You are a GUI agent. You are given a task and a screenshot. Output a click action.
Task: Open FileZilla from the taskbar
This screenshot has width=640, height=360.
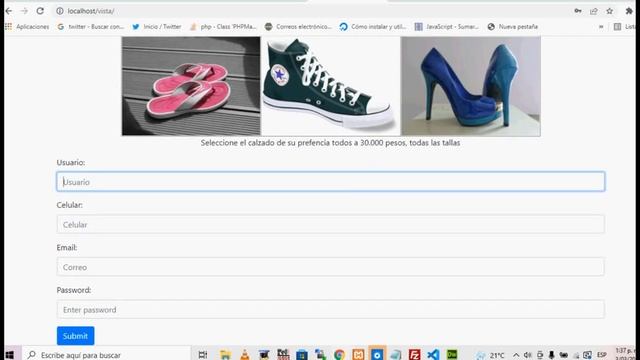414,355
